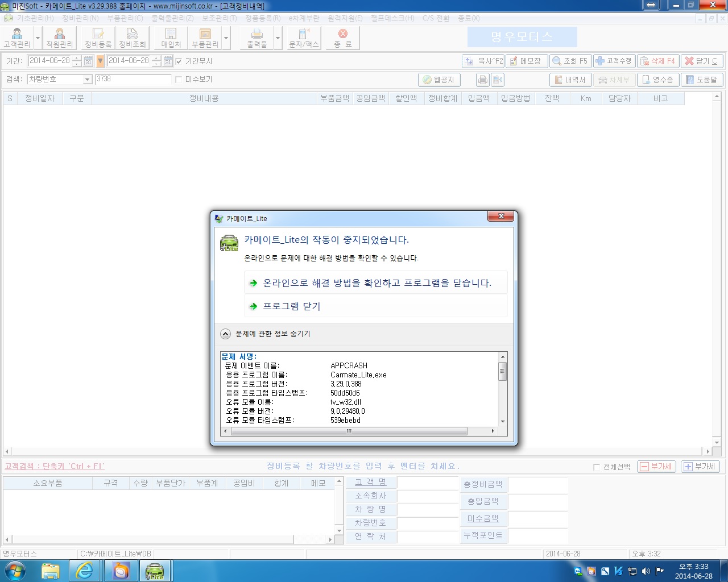Launch Internet Explorer from taskbar

click(x=85, y=571)
